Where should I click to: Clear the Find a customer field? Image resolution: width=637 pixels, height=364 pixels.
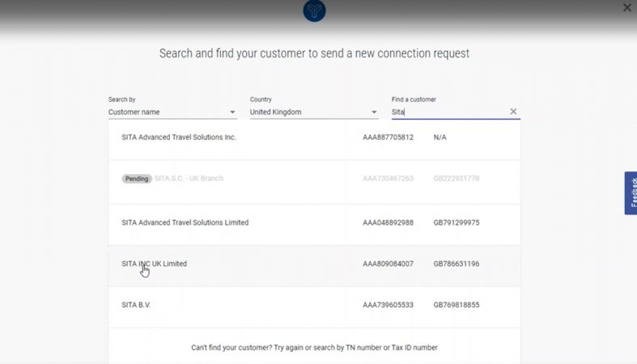tap(513, 112)
